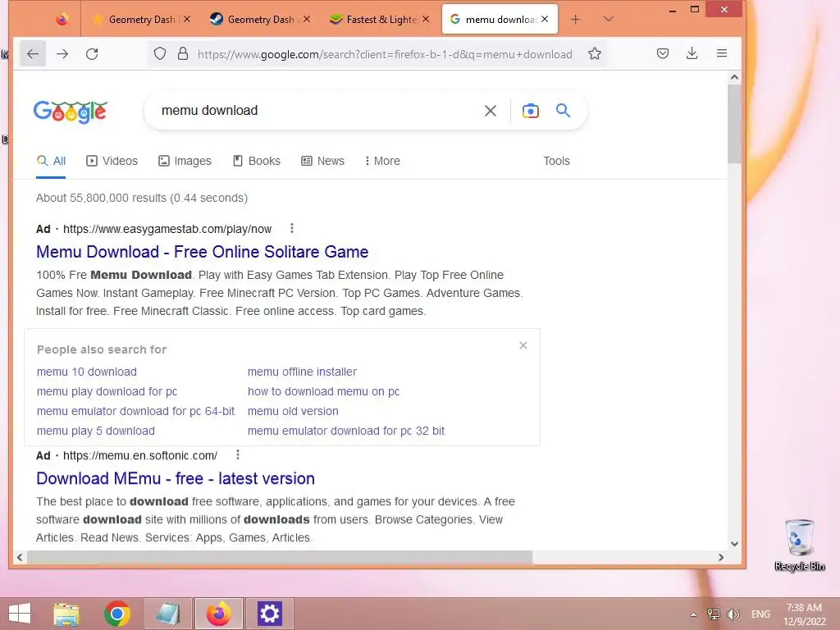Open Memu Download - Free Online Solitare Game

click(x=203, y=252)
